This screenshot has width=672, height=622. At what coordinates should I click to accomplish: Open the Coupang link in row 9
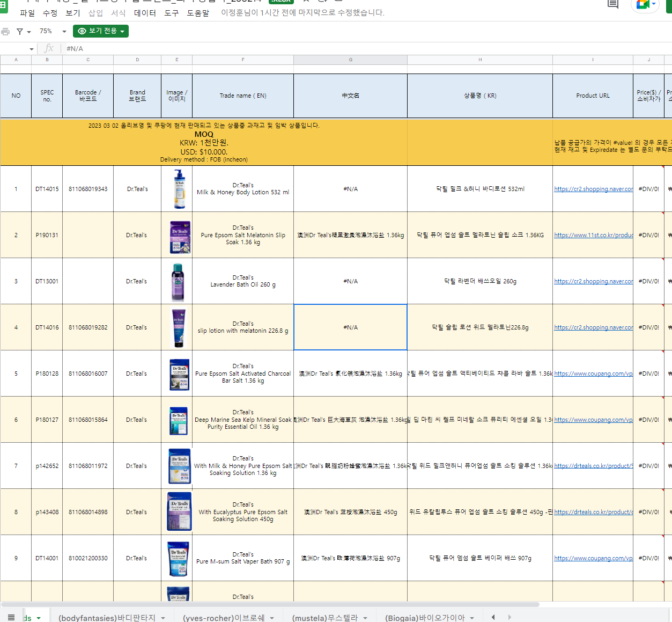point(593,558)
